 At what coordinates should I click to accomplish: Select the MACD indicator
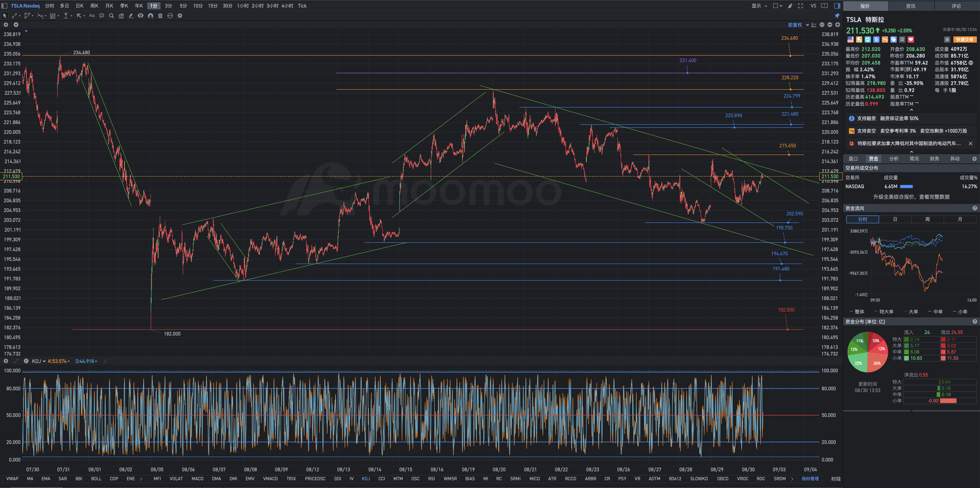click(x=197, y=479)
